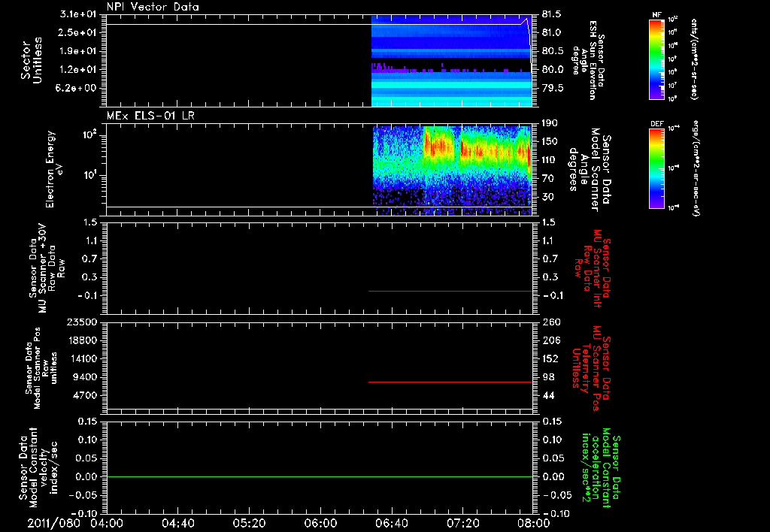Click the 81.0 sun elevation tick
Viewport: 770px width, 532px height.
point(552,32)
